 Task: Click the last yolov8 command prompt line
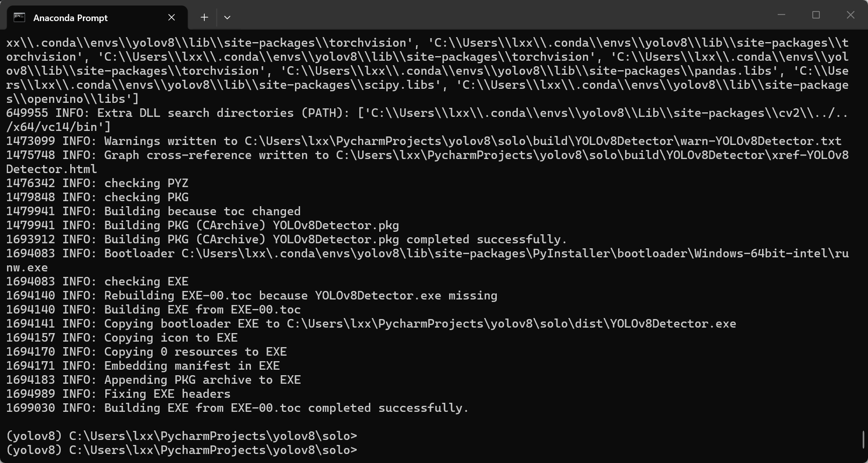(182, 450)
